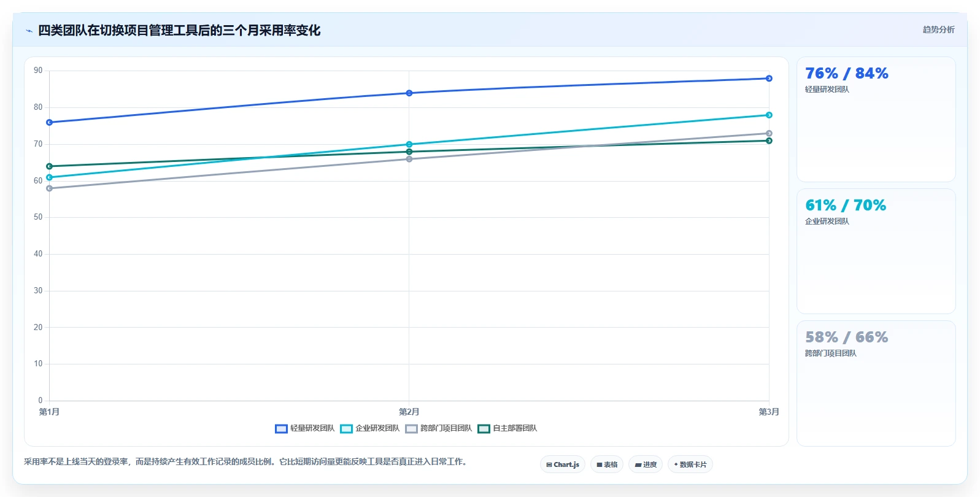Click the 58% / 66% card value
Viewport: 980px width, 497px height.
[846, 337]
